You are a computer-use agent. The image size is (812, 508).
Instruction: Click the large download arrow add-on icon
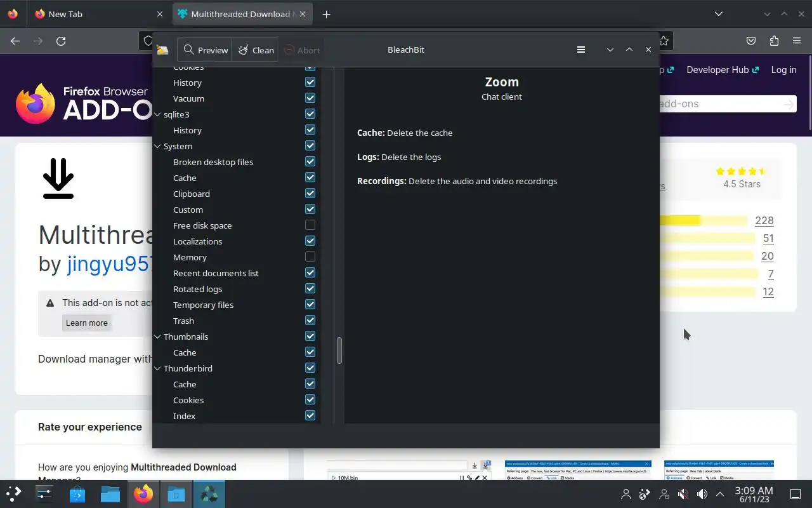[58, 178]
